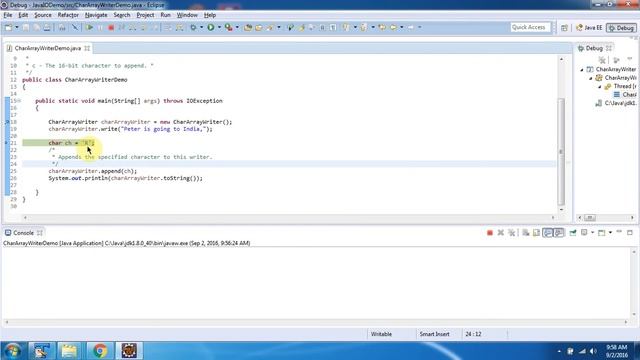Switch to the Java EE perspective
This screenshot has width=640, height=360.
pyautogui.click(x=589, y=28)
